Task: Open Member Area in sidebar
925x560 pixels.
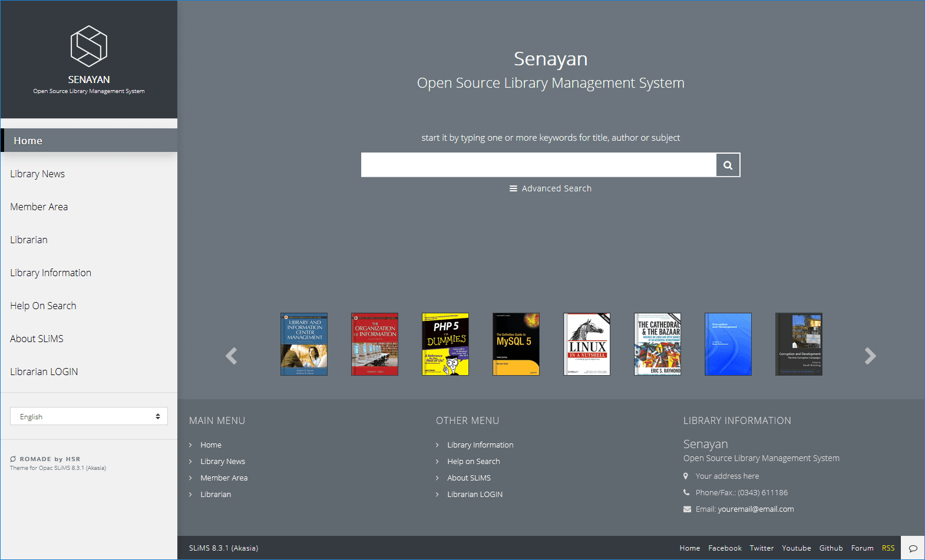Action: (x=39, y=207)
